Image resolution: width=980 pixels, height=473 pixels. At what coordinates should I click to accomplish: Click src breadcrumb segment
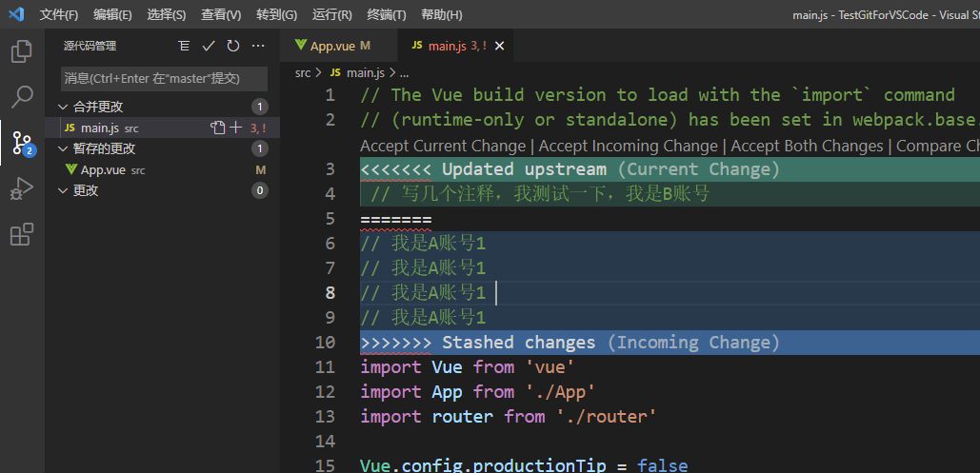[x=303, y=73]
